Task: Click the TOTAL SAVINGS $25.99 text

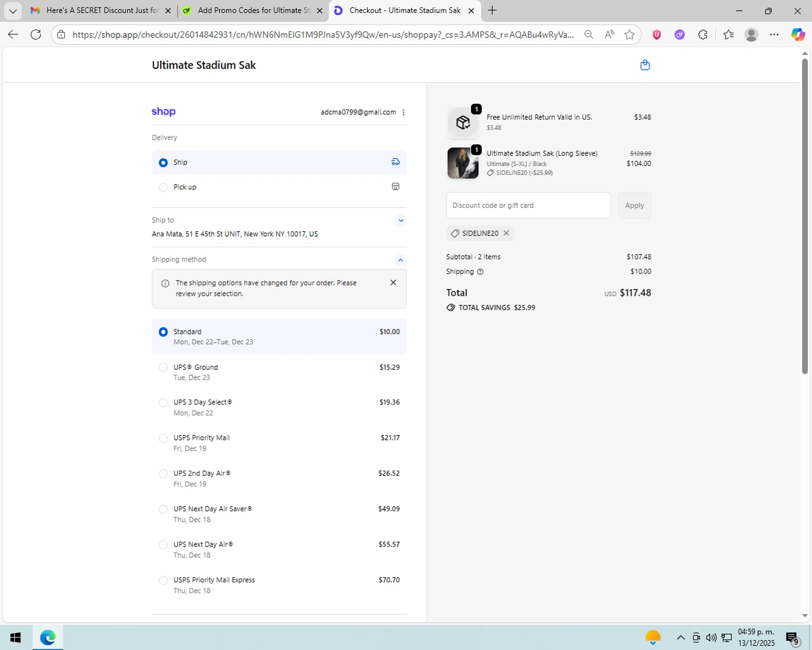Action: 497,308
